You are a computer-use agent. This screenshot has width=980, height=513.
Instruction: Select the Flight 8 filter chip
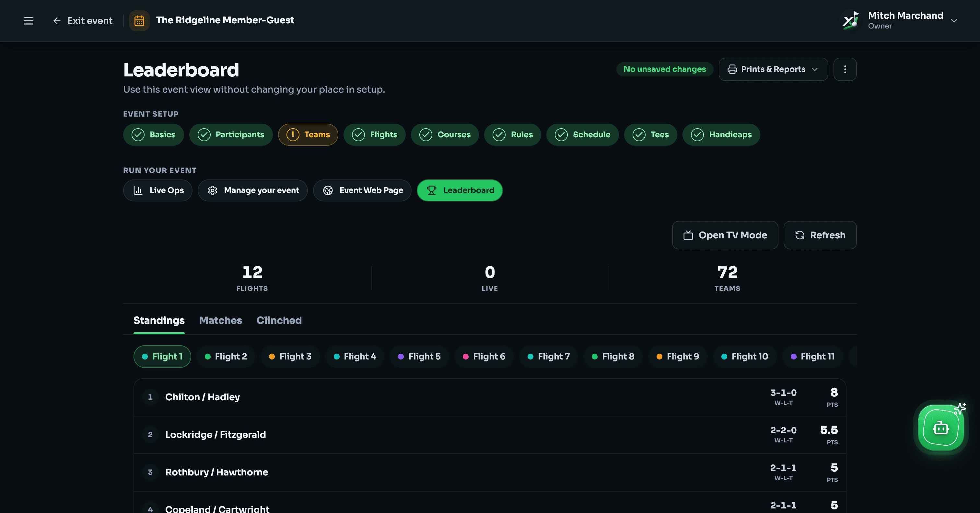coord(613,357)
